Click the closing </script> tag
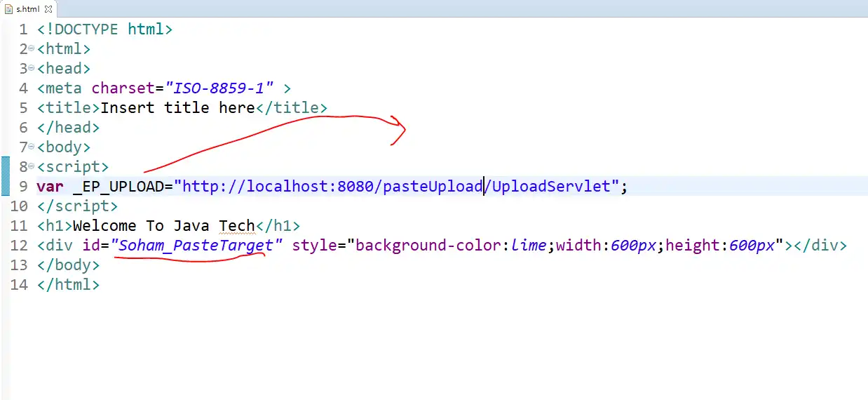868x400 pixels. [77, 206]
